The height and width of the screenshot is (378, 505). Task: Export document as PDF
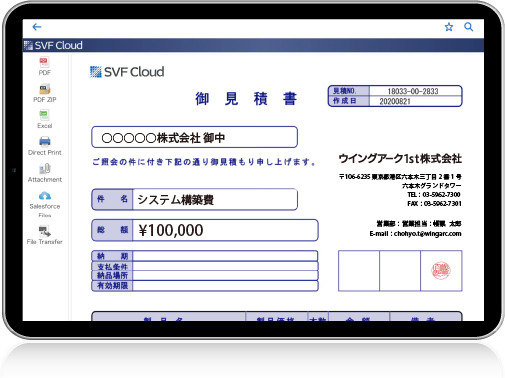point(44,66)
